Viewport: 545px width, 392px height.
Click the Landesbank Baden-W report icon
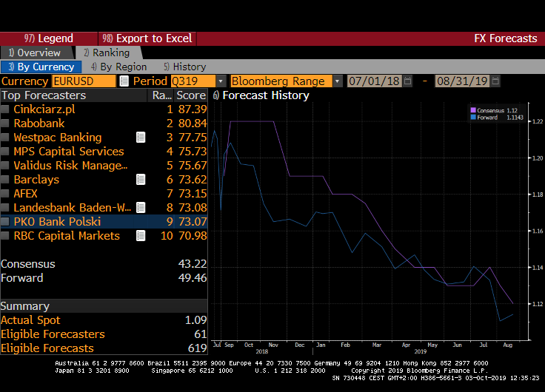tap(141, 208)
